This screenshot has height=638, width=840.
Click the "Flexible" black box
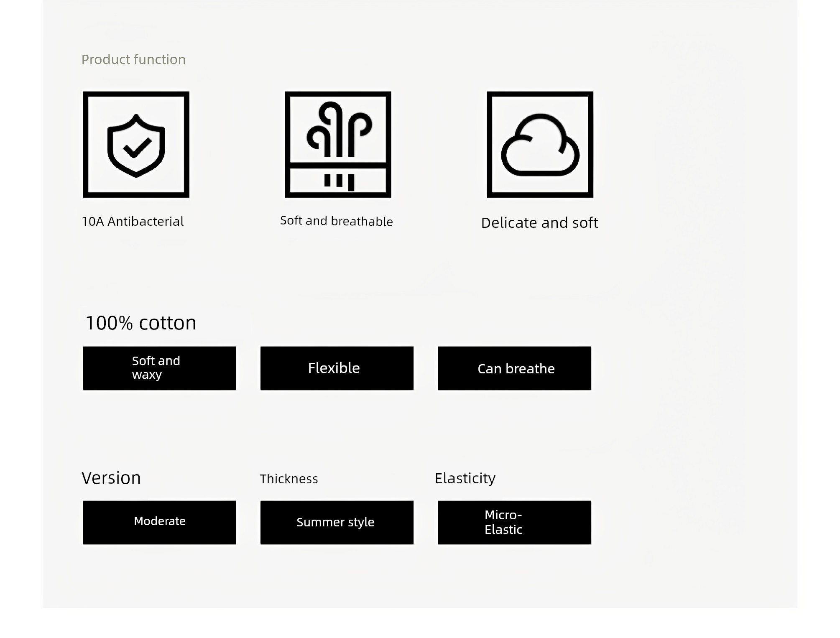(x=337, y=368)
